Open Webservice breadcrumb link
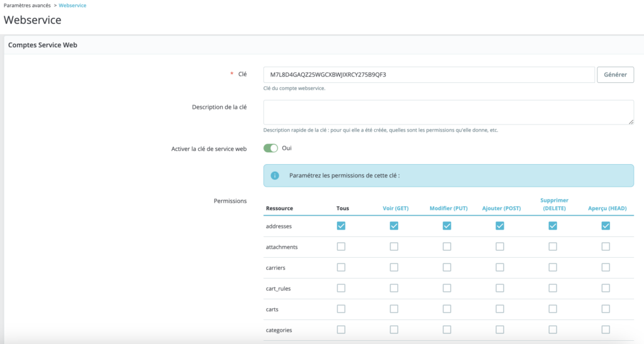 point(72,5)
